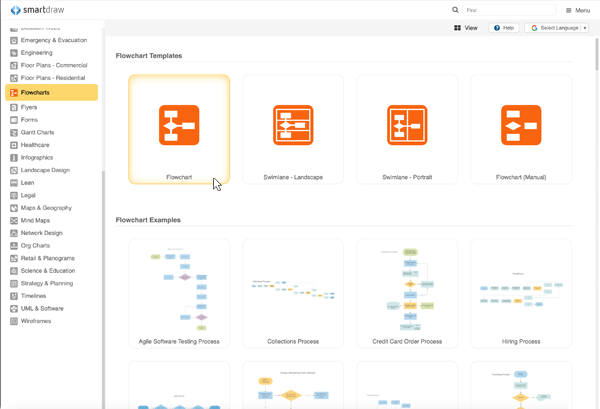Expand the Select Language dropdown
This screenshot has height=409, width=600.
[556, 28]
